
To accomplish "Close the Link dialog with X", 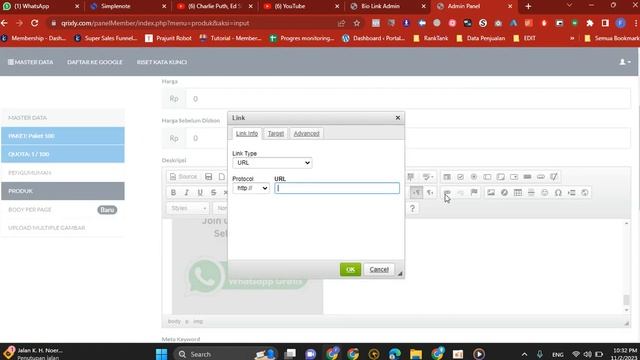I will [398, 118].
